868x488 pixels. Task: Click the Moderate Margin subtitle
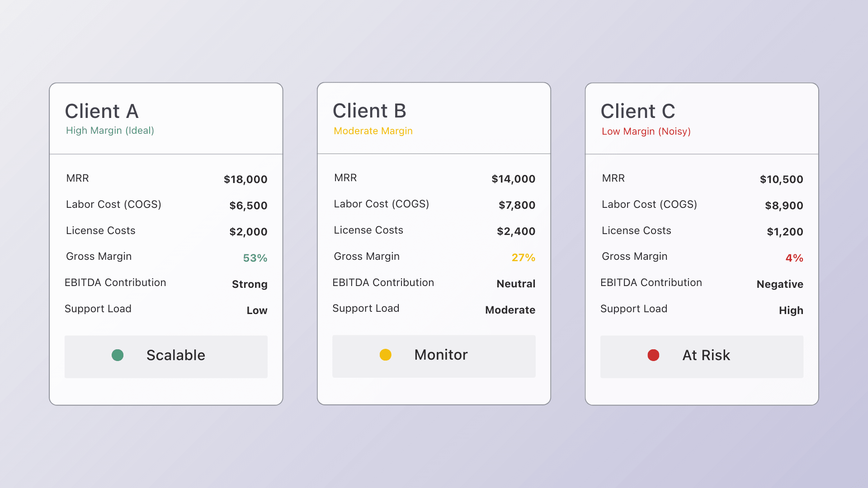coord(373,131)
